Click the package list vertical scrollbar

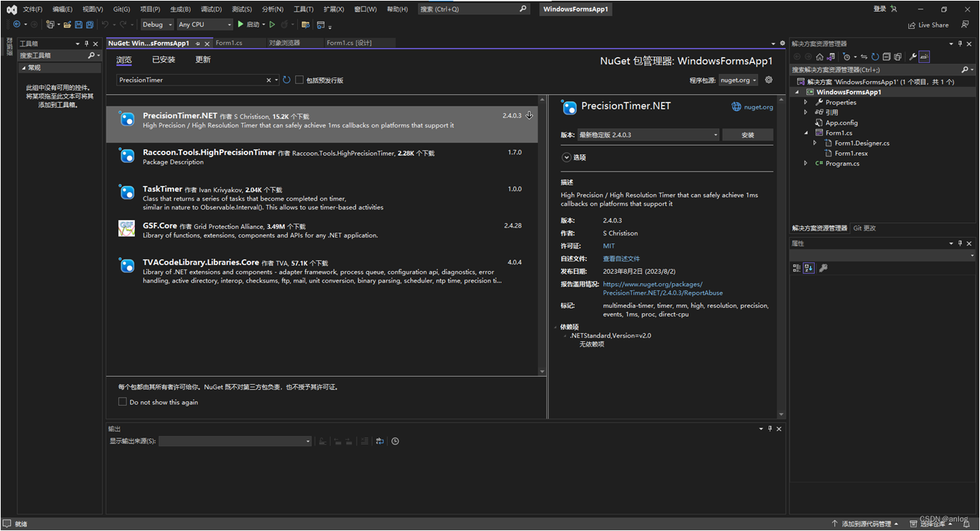(542, 235)
